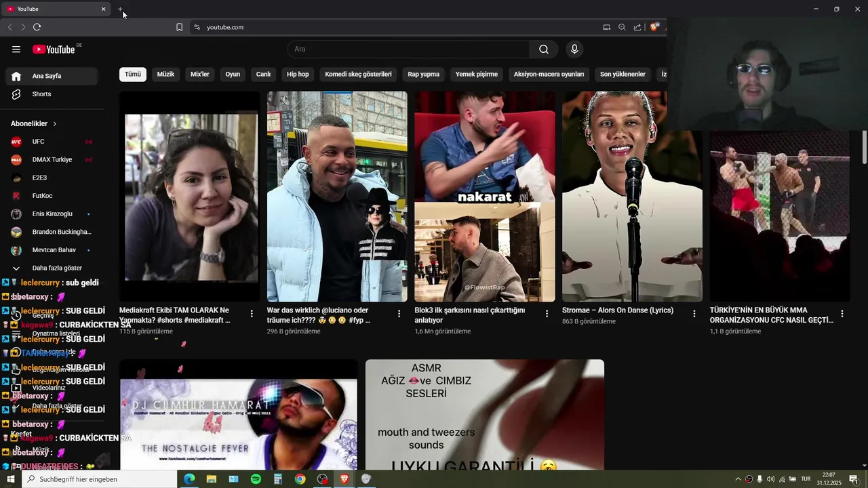Select the Yemek pişirme filter chip
The width and height of the screenshot is (868, 488).
(477, 74)
